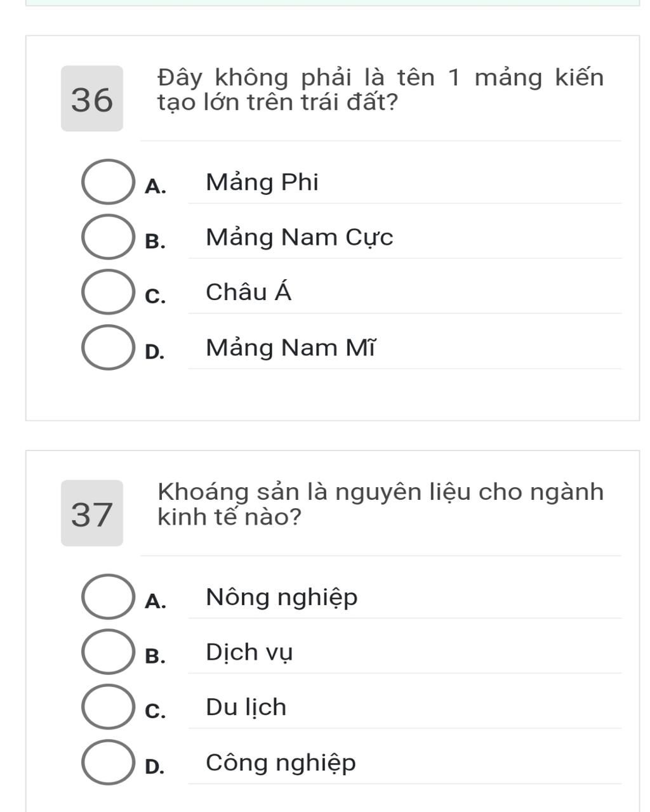Click the "Dịch vụ" answer text
This screenshot has width=650, height=812.
[249, 653]
